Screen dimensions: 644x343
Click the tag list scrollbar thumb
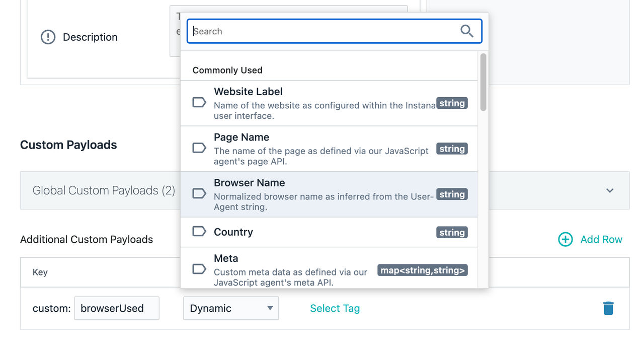pos(483,82)
